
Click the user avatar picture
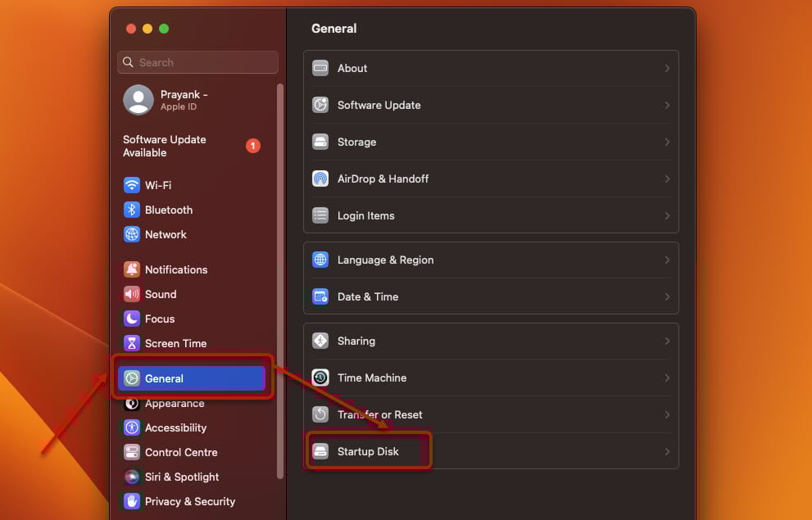[x=138, y=99]
